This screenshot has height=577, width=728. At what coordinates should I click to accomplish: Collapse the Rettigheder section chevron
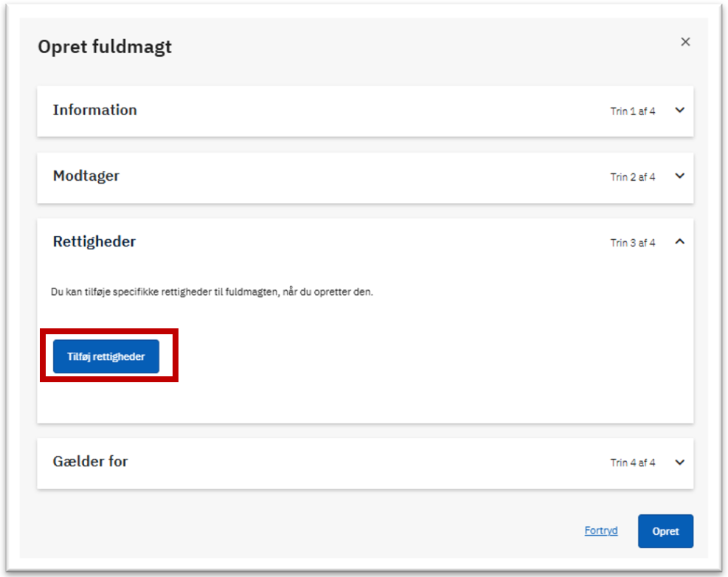click(x=680, y=241)
